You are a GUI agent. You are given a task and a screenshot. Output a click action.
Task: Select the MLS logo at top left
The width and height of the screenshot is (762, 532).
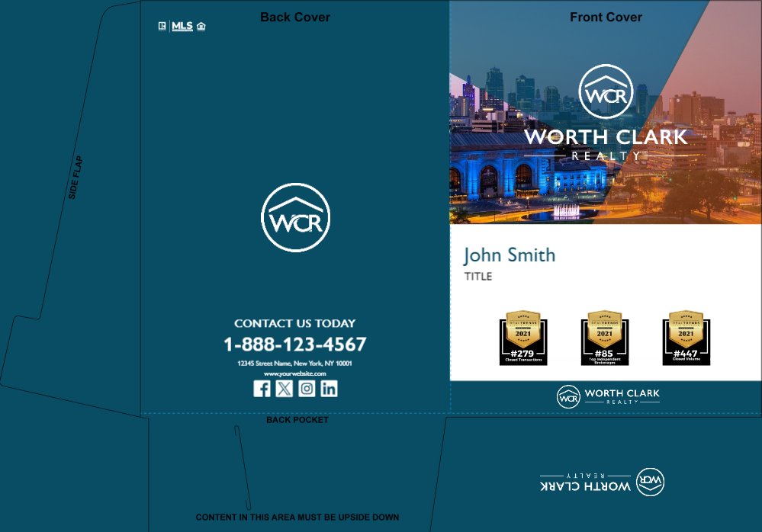[x=182, y=26]
